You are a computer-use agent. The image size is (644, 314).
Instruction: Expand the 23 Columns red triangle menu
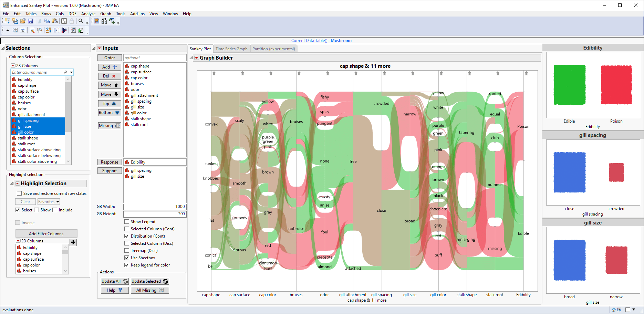pos(13,65)
